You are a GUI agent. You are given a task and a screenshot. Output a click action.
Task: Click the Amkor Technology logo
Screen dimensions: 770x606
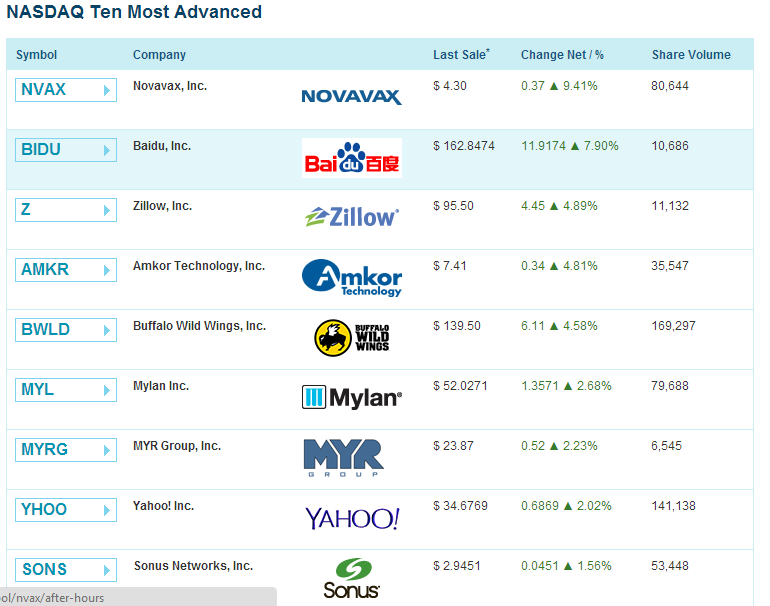pyautogui.click(x=352, y=278)
